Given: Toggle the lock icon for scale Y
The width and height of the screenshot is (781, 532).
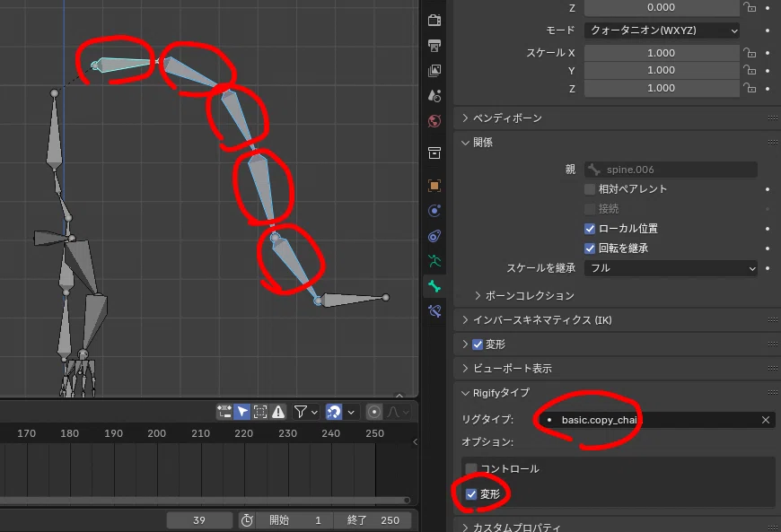Looking at the screenshot, I should (750, 70).
